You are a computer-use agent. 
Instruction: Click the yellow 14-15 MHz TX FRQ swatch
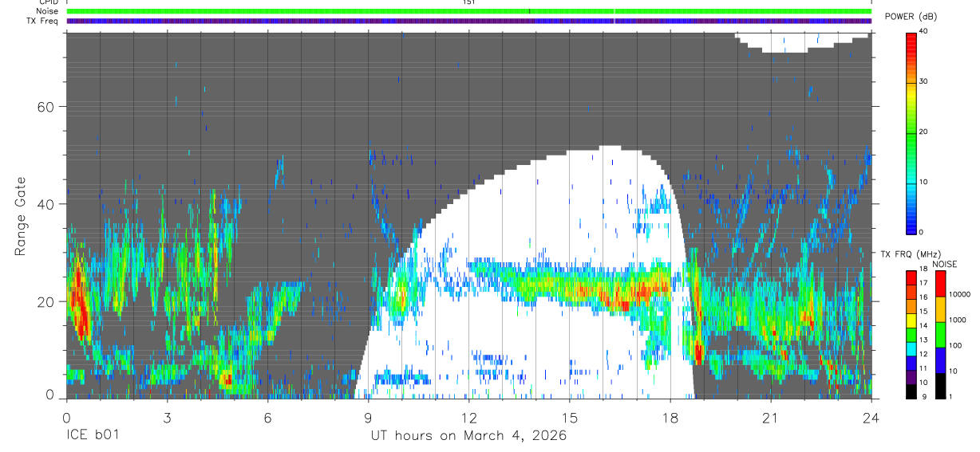click(x=911, y=320)
